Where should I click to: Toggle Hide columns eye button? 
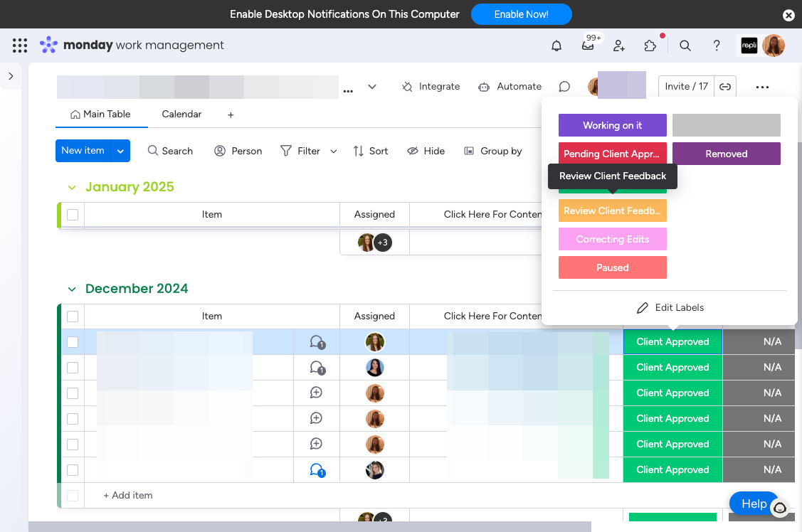[x=426, y=151]
